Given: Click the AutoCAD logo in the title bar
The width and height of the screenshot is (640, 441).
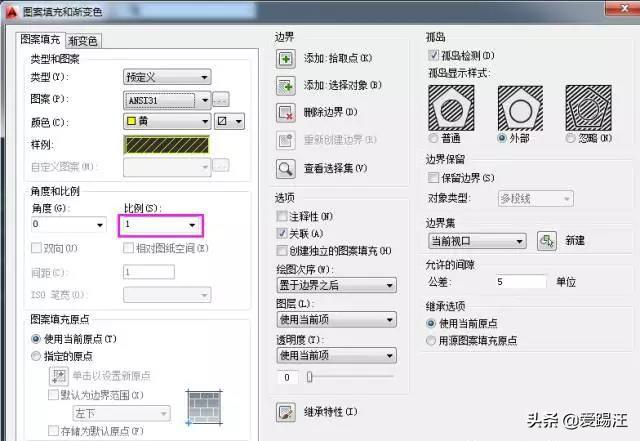Looking at the screenshot, I should tap(11, 12).
